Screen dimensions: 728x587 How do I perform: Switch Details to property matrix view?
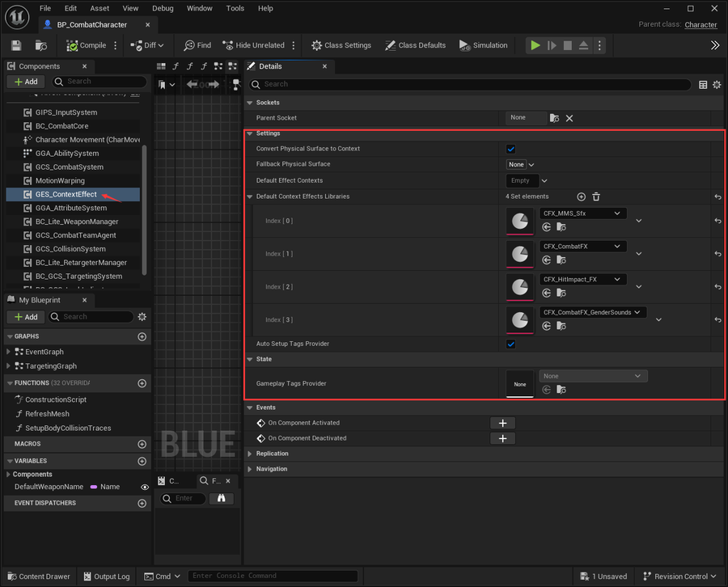click(x=703, y=84)
